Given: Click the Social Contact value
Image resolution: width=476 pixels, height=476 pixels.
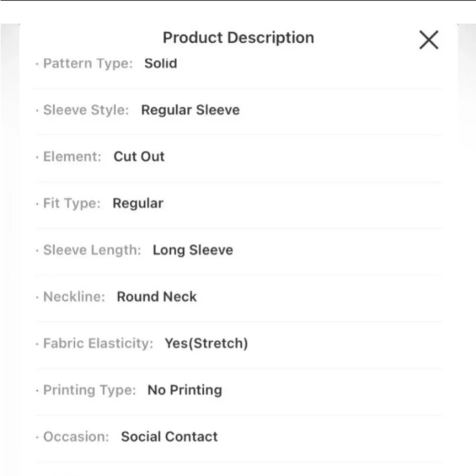Looking at the screenshot, I should (169, 436).
